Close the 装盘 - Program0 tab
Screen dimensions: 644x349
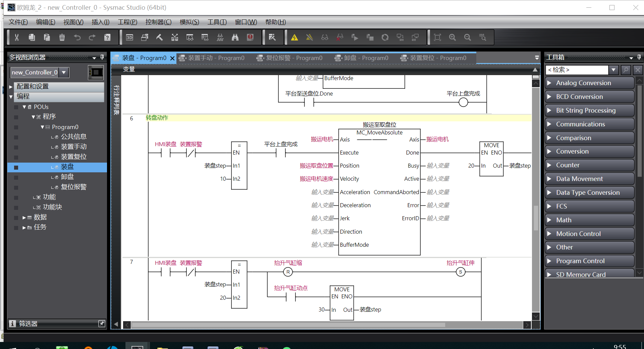[172, 58]
